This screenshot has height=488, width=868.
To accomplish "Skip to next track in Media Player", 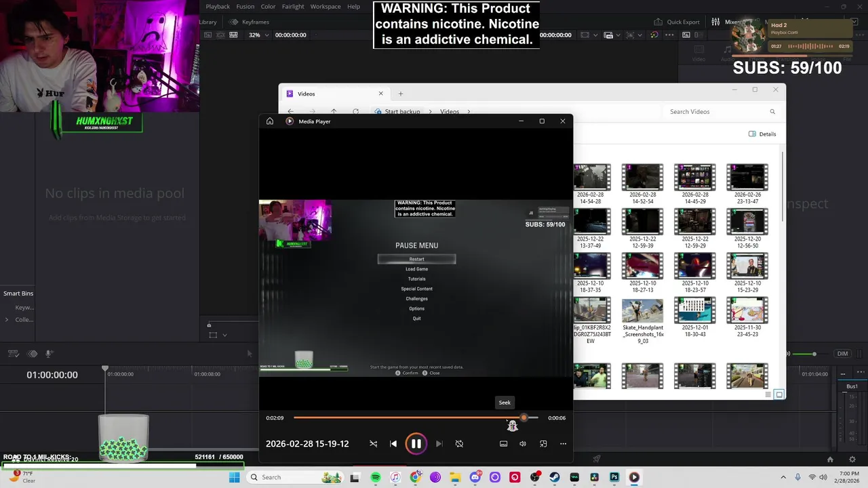I will click(439, 444).
